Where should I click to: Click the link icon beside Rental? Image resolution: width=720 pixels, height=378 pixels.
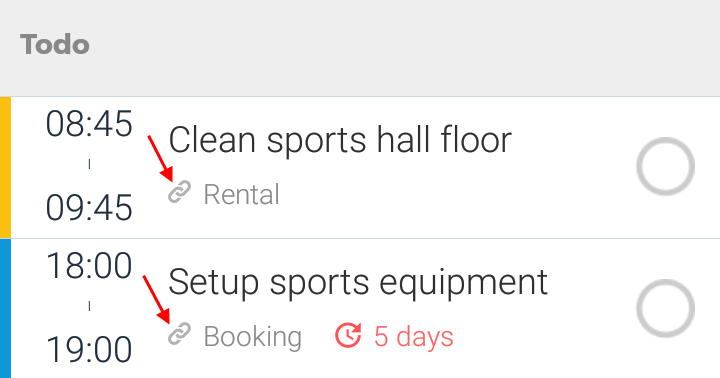tap(179, 192)
